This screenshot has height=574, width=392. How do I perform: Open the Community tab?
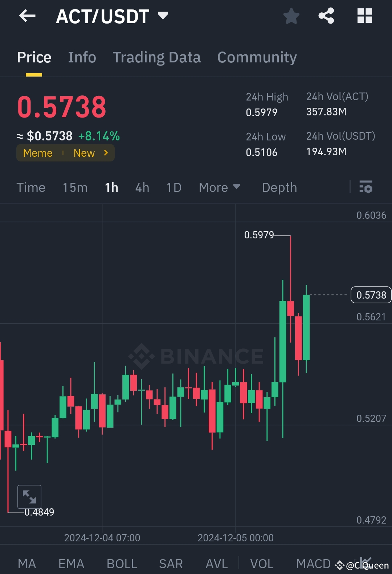point(257,57)
